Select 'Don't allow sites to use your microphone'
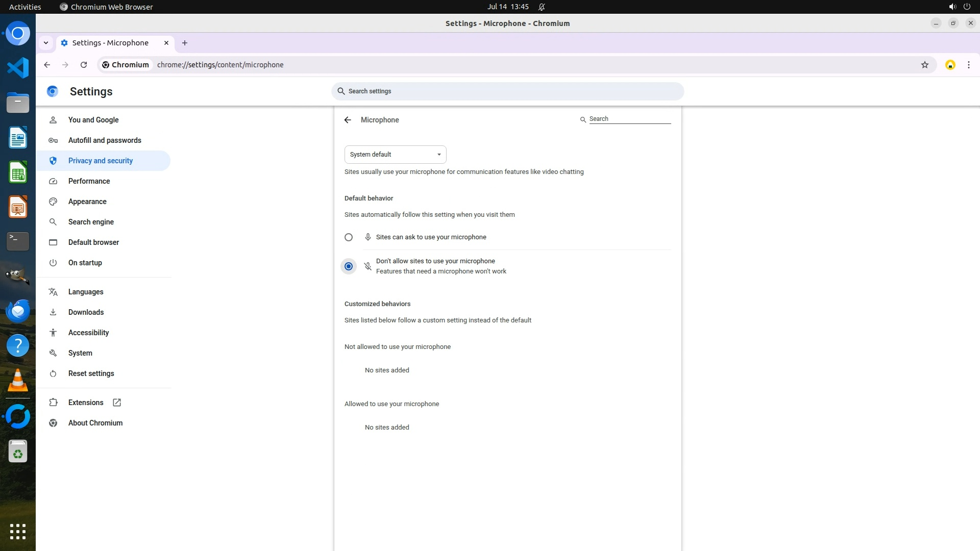 pyautogui.click(x=349, y=266)
